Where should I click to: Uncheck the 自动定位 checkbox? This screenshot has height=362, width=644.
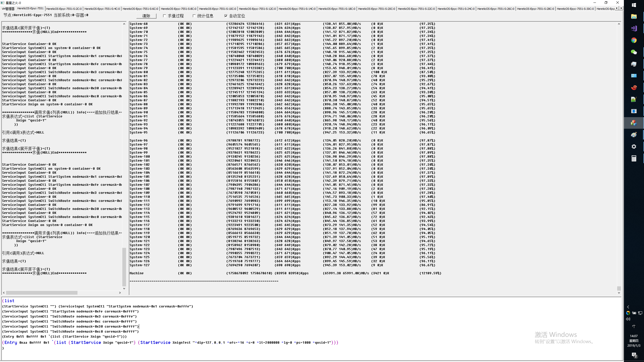(226, 16)
